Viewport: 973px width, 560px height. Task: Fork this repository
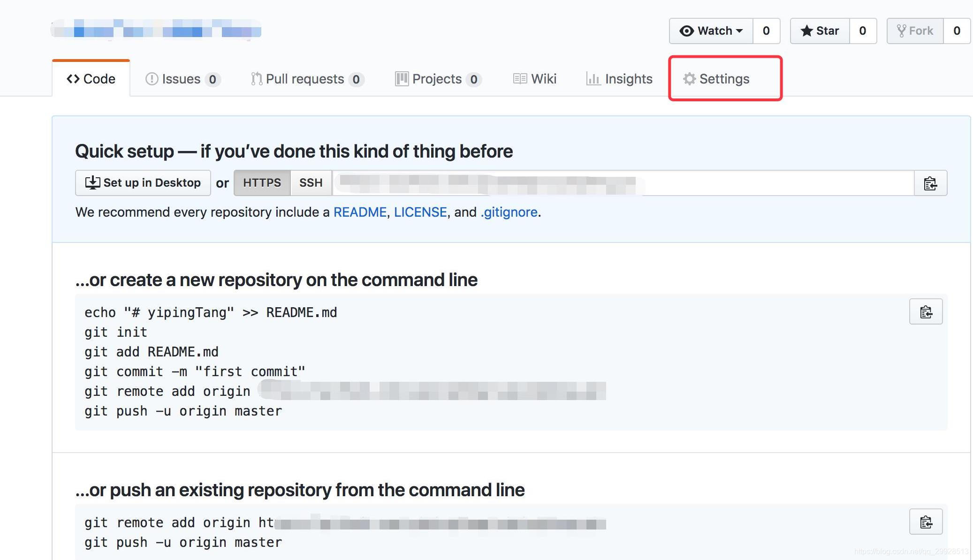pos(915,31)
